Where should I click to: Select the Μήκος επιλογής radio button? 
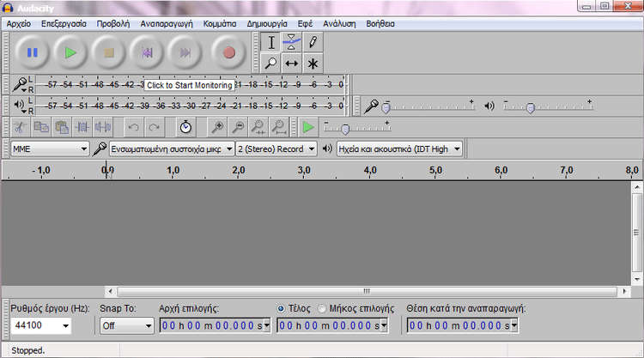(322, 308)
